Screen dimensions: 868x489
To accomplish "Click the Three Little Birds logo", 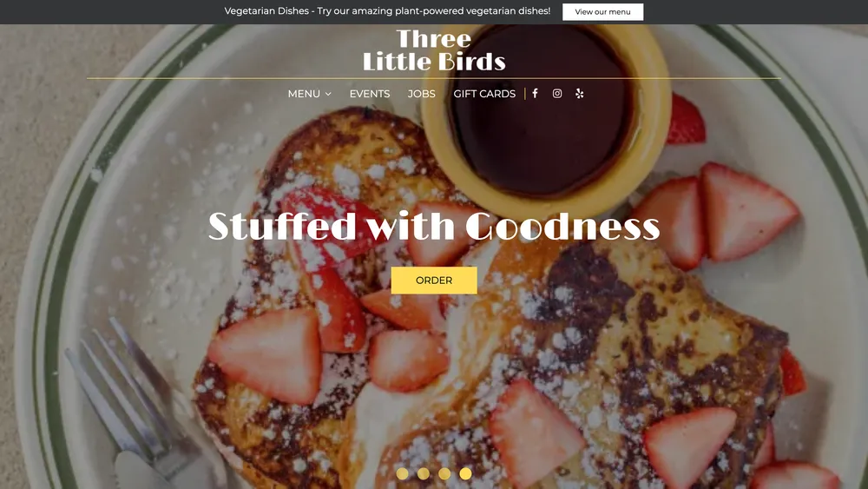I will [434, 50].
